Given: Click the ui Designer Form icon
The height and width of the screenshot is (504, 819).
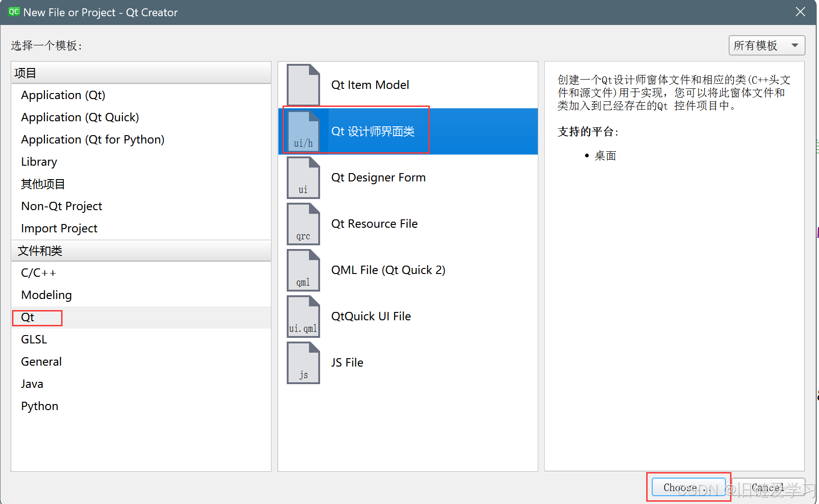Looking at the screenshot, I should click(x=303, y=177).
